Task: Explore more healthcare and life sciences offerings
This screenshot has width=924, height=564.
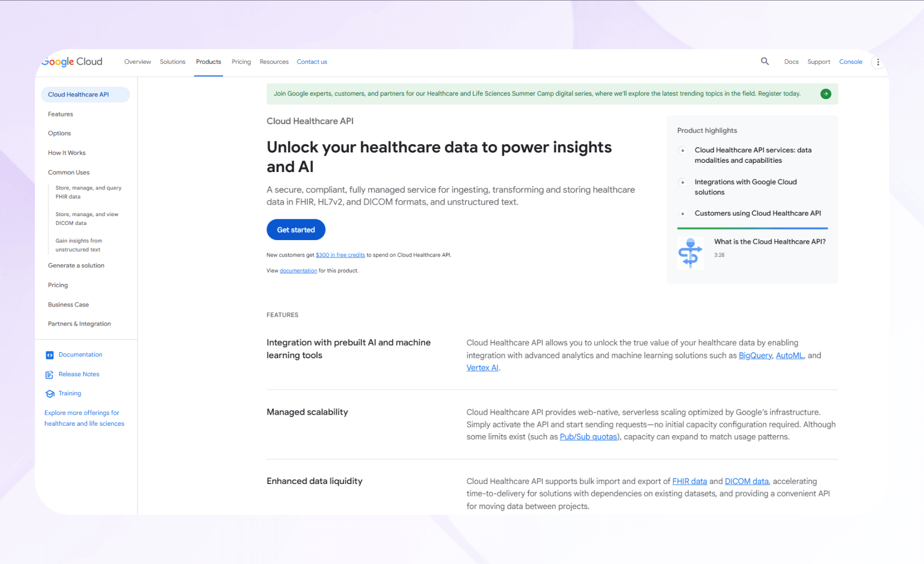Action: [x=84, y=418]
